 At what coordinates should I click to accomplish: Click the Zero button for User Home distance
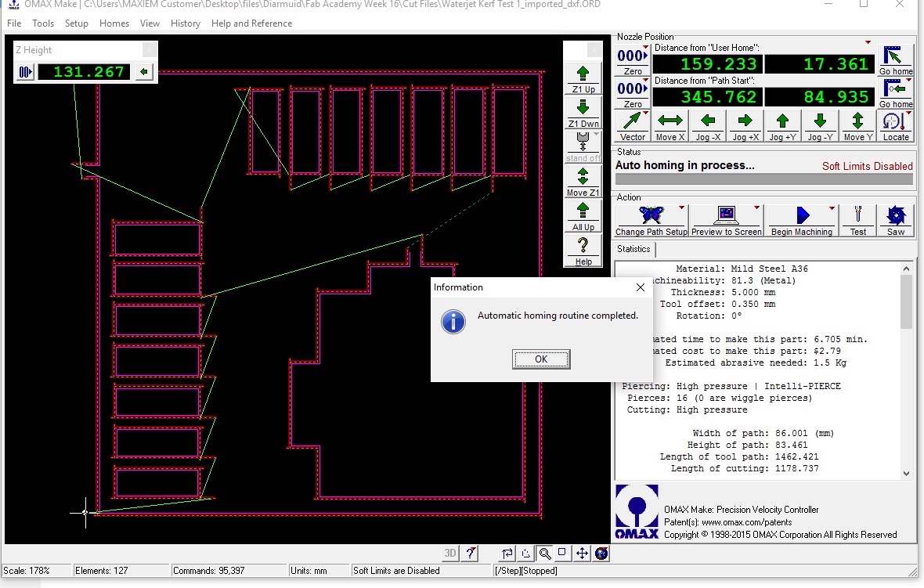(633, 61)
